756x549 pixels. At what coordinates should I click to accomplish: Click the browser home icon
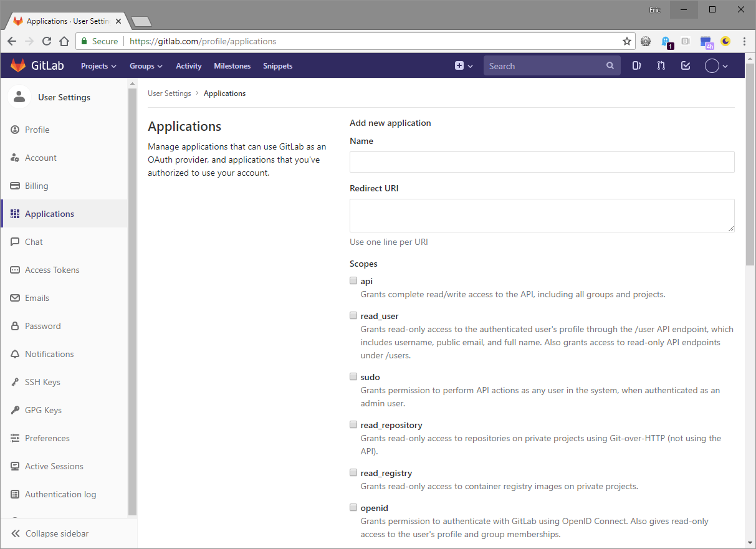tap(64, 42)
